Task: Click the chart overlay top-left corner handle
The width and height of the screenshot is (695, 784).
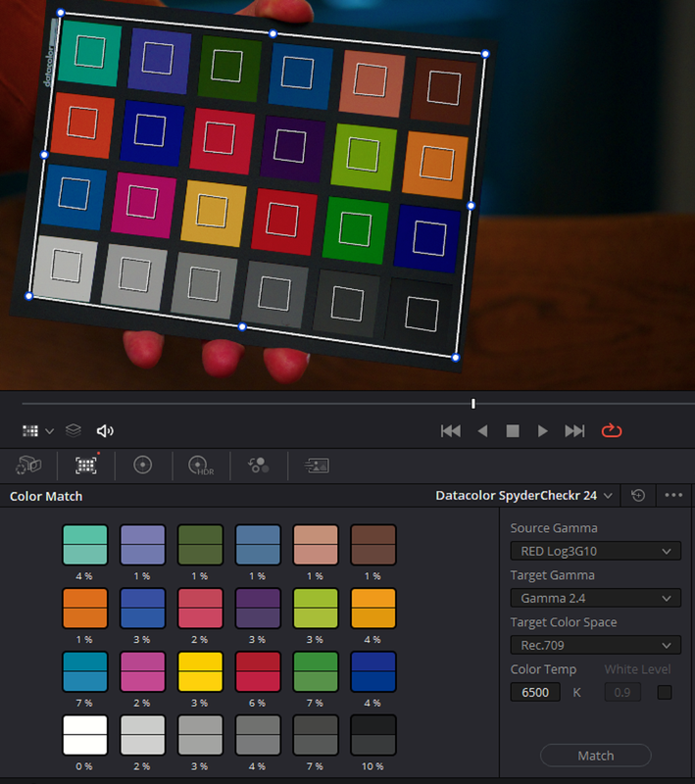Action: tap(61, 13)
